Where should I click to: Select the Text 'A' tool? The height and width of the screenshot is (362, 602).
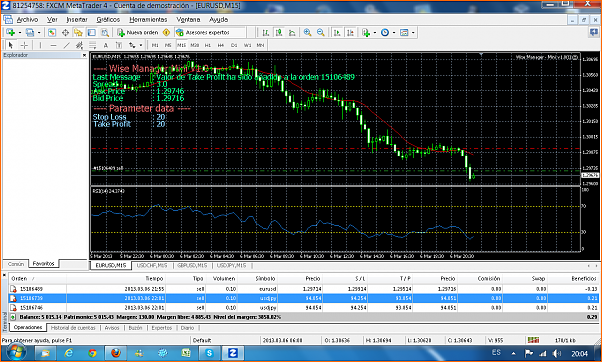coord(106,45)
